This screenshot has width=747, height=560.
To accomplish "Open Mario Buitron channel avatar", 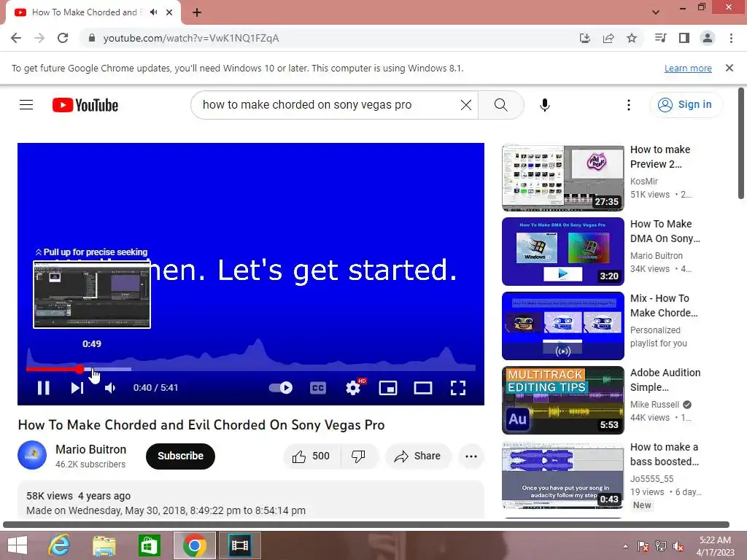I will 32,455.
